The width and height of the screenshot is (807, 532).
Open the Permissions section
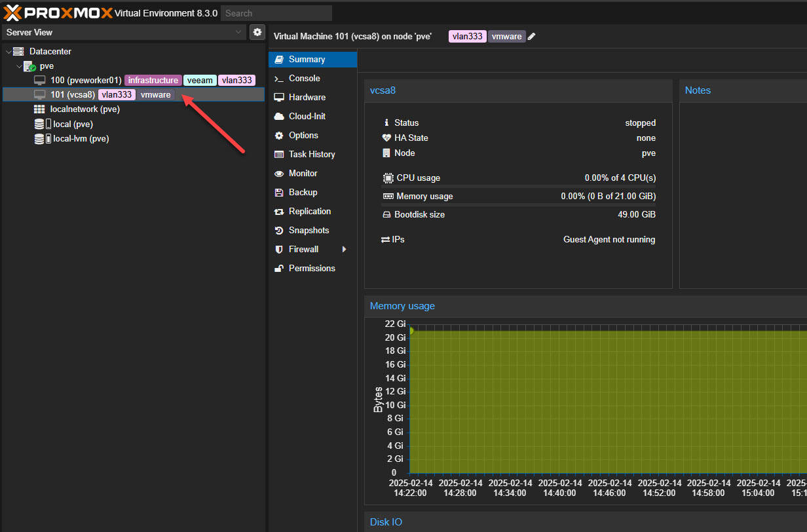tap(313, 269)
